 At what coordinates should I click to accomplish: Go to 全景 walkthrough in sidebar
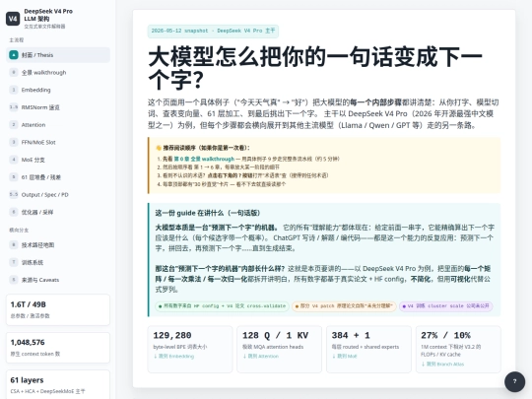tap(58, 72)
